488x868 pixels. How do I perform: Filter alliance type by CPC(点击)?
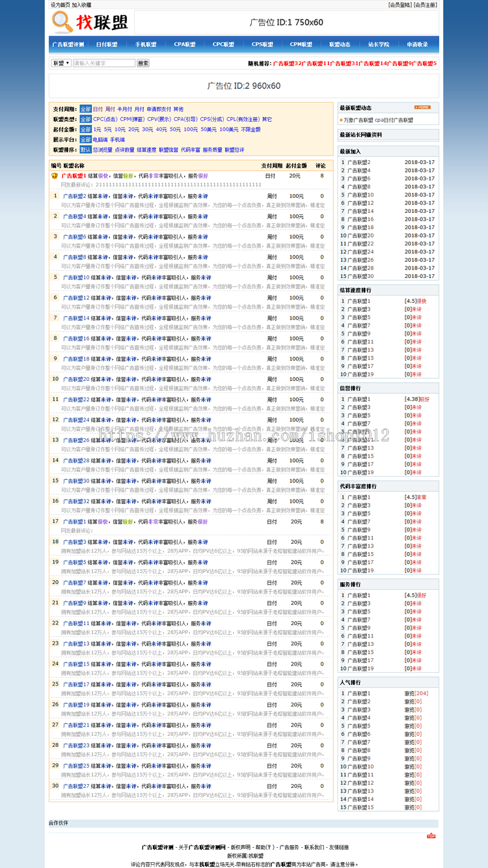pos(105,120)
